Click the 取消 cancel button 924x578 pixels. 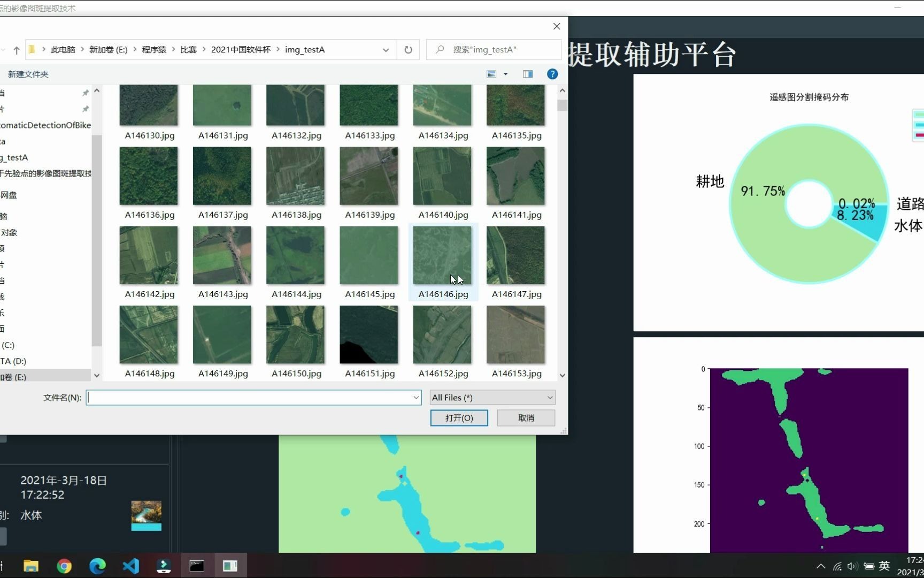pos(526,418)
